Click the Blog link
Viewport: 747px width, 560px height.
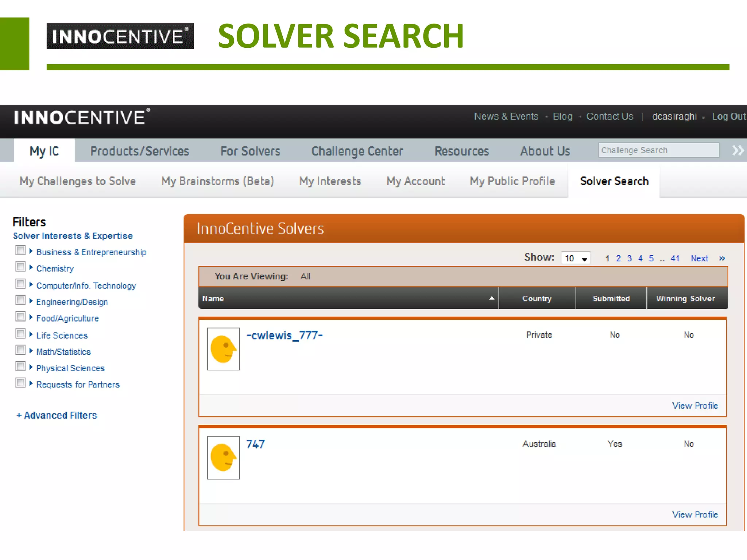[562, 116]
